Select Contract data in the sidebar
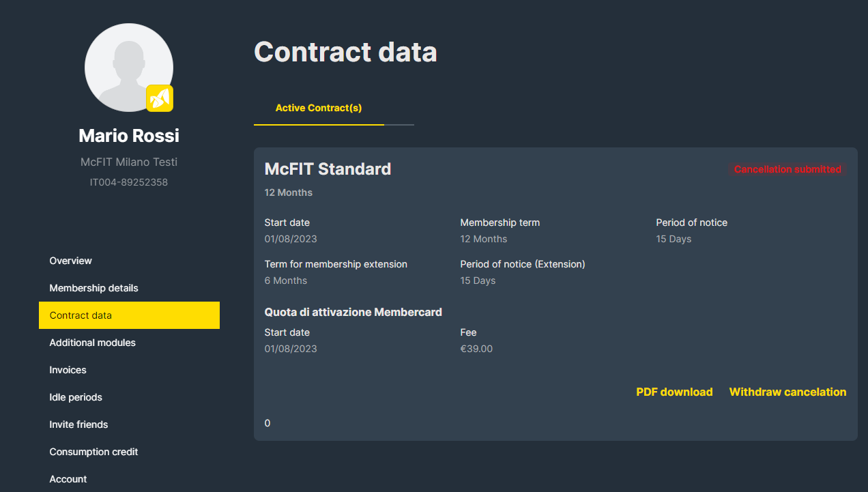 (x=129, y=315)
